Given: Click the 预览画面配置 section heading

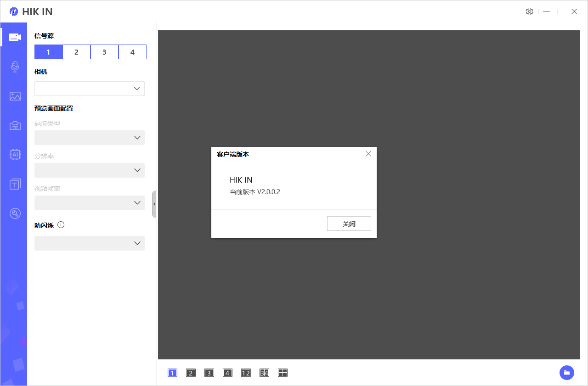Looking at the screenshot, I should [54, 108].
